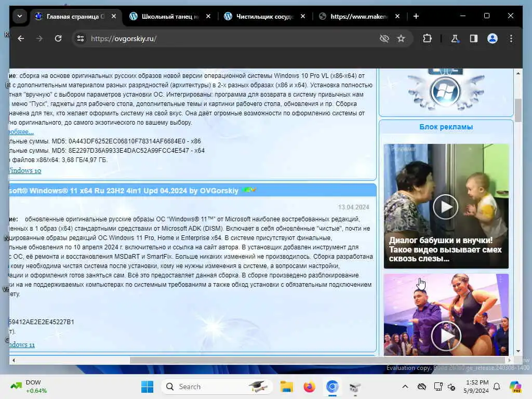View site information icon in address bar

point(81,38)
